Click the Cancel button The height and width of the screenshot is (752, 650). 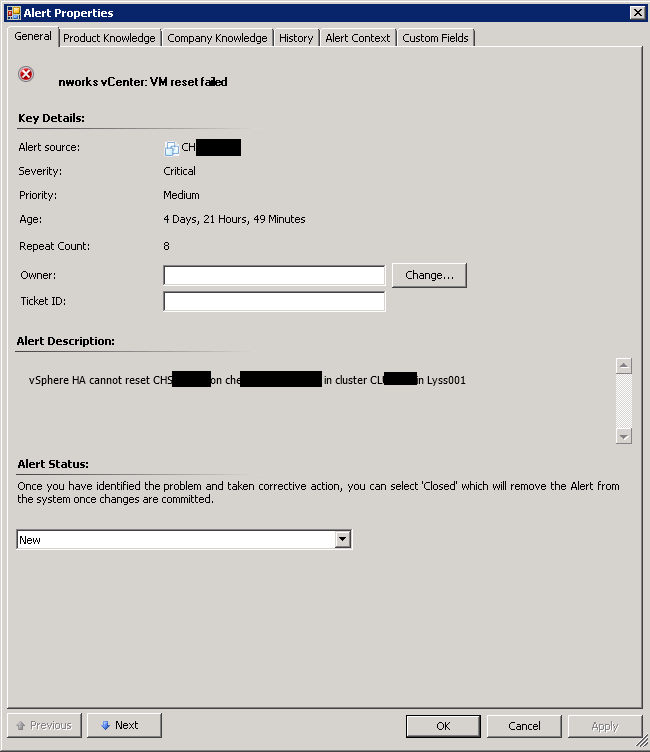(524, 726)
